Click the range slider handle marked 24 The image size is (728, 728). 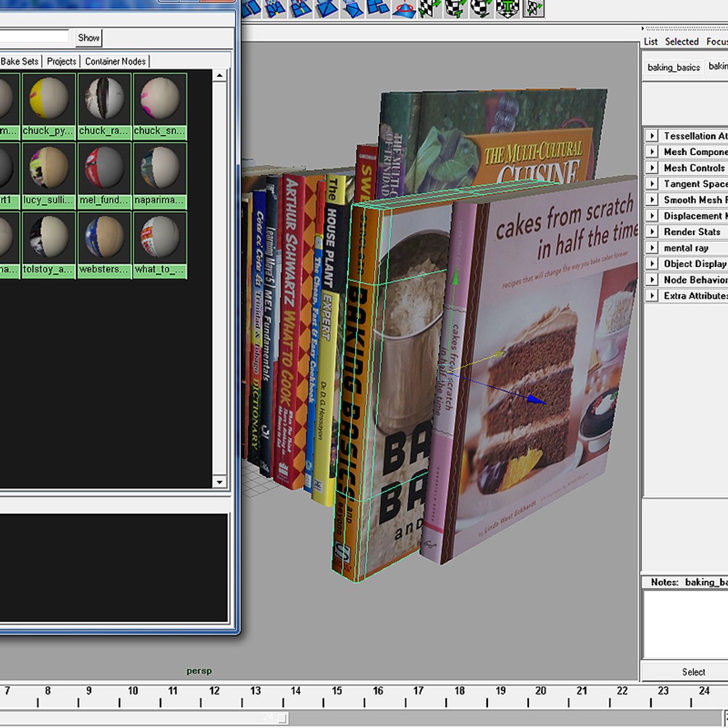pos(282,719)
